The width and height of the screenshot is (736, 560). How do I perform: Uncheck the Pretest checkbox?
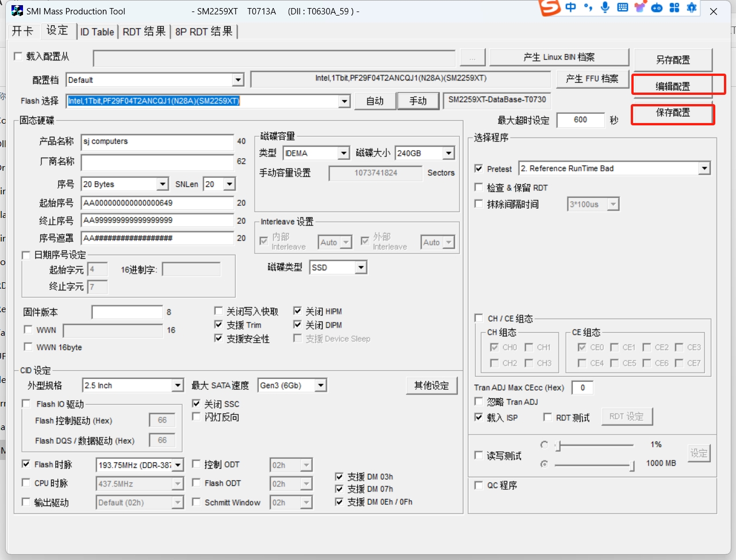tap(478, 168)
